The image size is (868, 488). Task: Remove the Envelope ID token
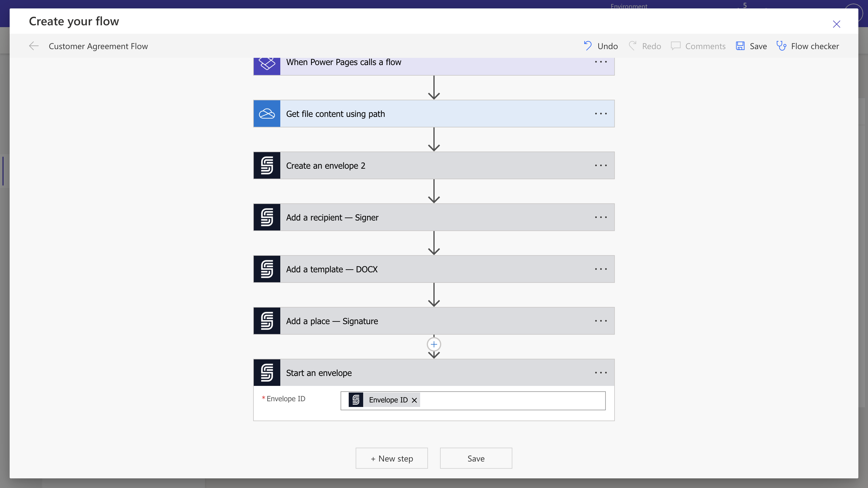(x=414, y=400)
